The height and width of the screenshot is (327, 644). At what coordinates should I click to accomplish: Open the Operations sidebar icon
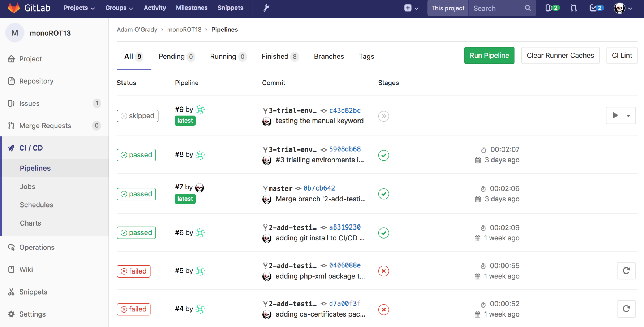tap(11, 247)
